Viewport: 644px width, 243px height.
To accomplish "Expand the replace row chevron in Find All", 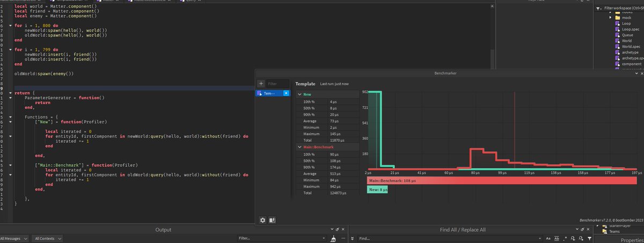I will [x=352, y=238].
